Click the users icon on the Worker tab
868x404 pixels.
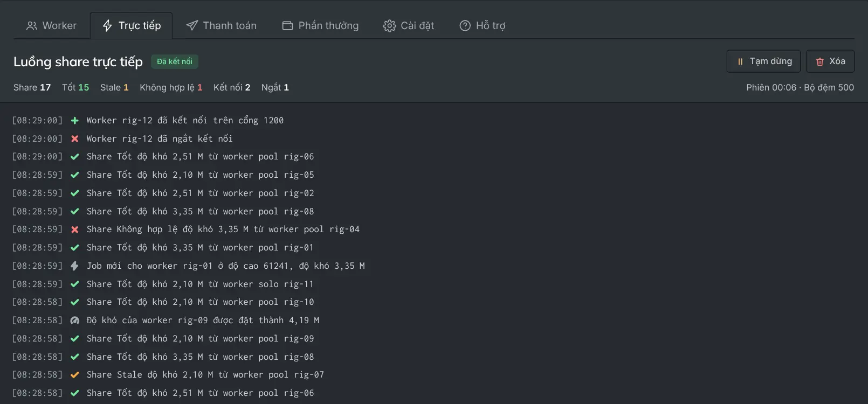pyautogui.click(x=32, y=26)
